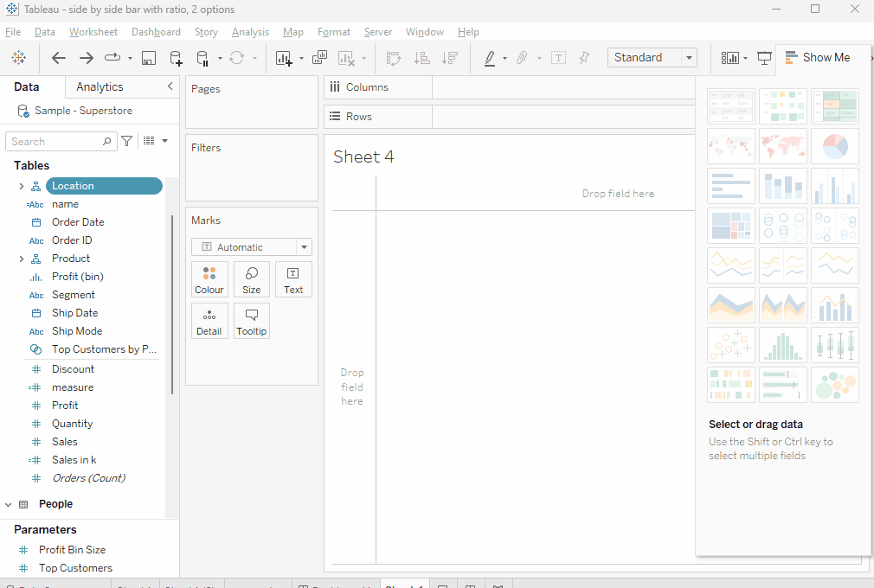Viewport: 874px width, 588px height.
Task: Click the Presentation mode icon
Action: point(764,58)
